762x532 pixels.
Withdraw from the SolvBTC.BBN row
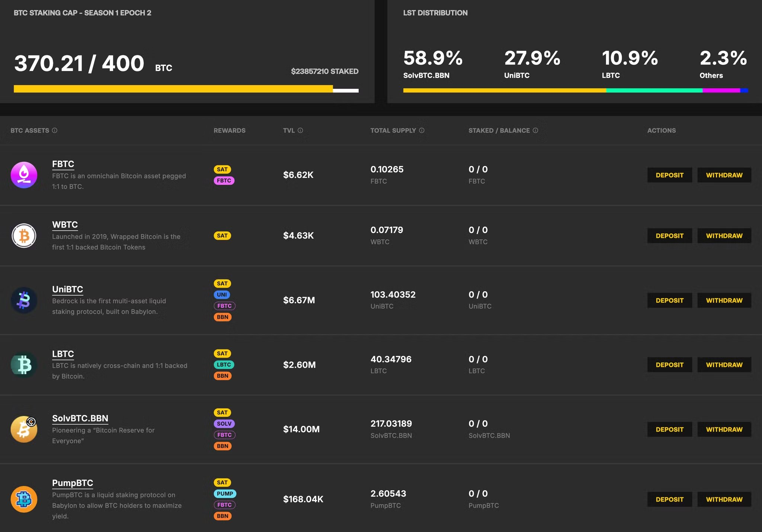pyautogui.click(x=724, y=429)
